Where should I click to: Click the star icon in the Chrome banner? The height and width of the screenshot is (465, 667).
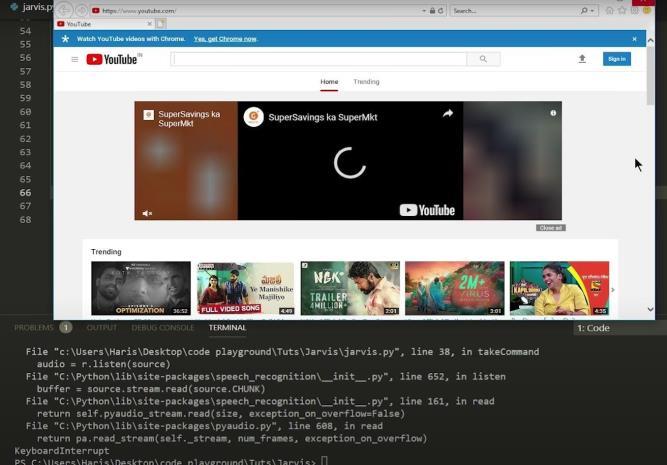click(65, 39)
